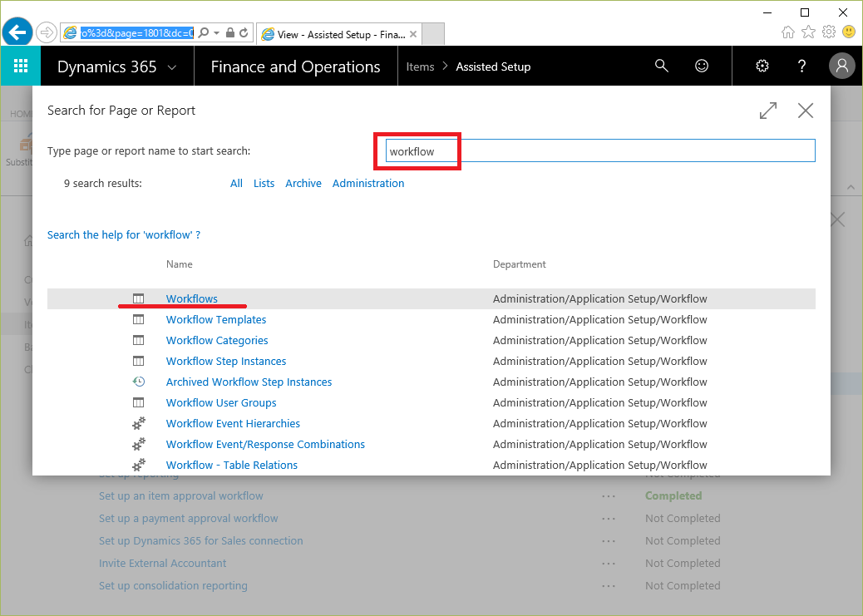Viewport: 863px width, 616px height.
Task: Open the user profile avatar
Action: 841,66
